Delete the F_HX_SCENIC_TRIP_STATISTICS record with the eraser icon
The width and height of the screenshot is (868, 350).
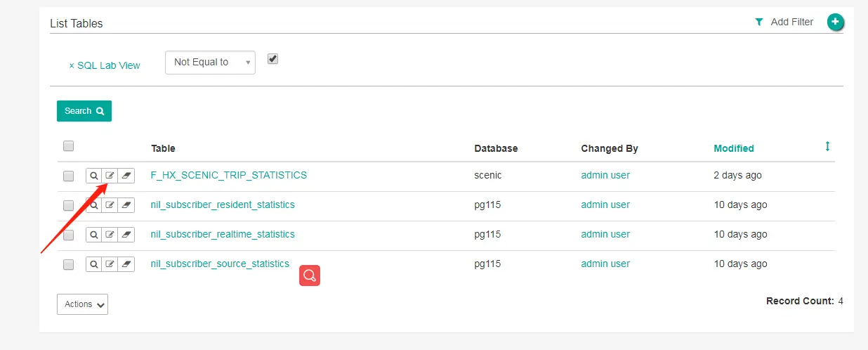(126, 176)
